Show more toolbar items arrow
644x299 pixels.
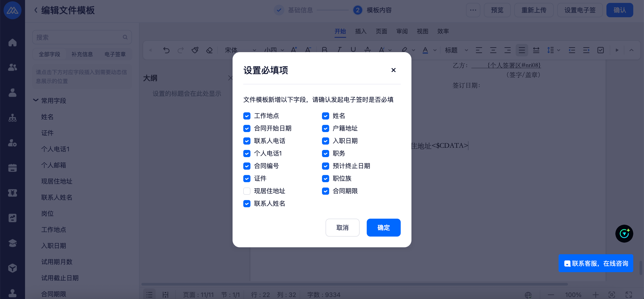(x=617, y=50)
